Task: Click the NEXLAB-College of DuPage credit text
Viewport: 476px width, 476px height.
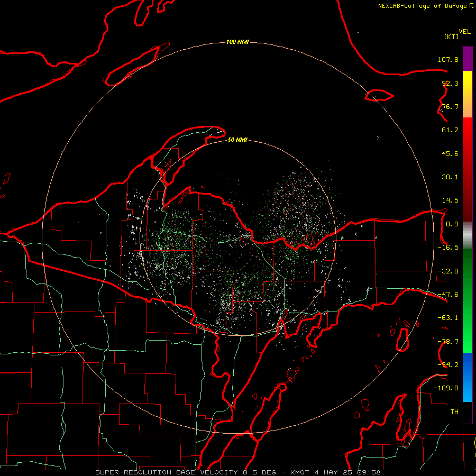Action: tap(425, 6)
